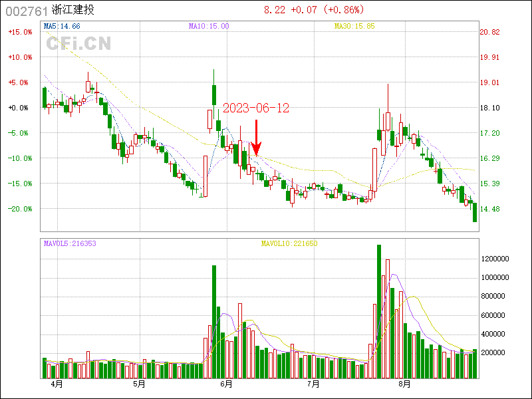Click the 8月 label on the time axis
Image resolution: width=532 pixels, height=399 pixels.
[x=404, y=384]
